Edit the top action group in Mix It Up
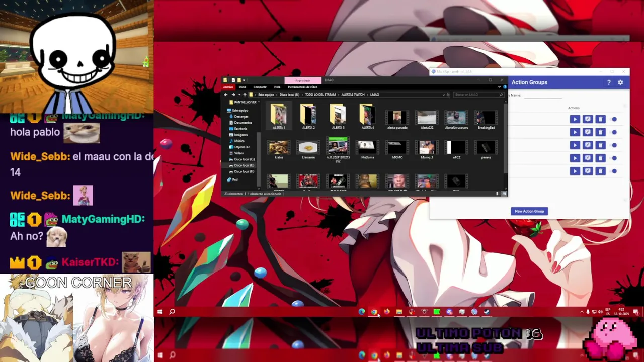 [x=588, y=119]
